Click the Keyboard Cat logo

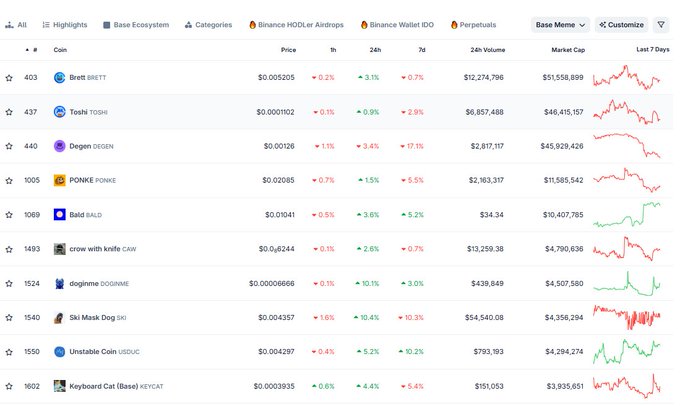(x=59, y=386)
